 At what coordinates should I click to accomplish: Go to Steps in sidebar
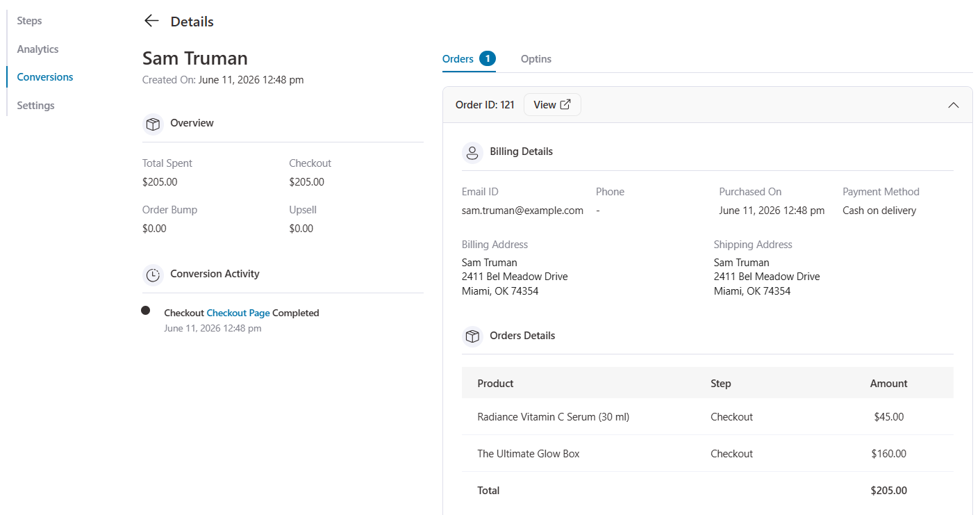(30, 21)
